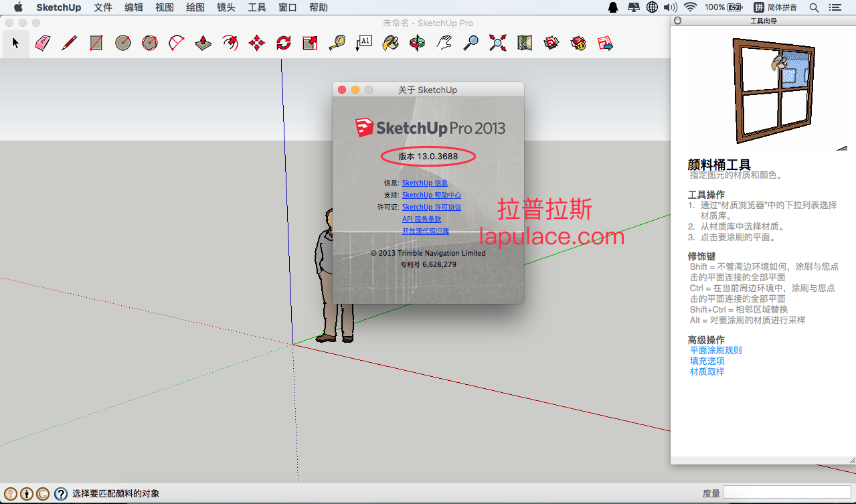Open the 帮助 menu
This screenshot has height=504, width=856.
[x=319, y=7]
